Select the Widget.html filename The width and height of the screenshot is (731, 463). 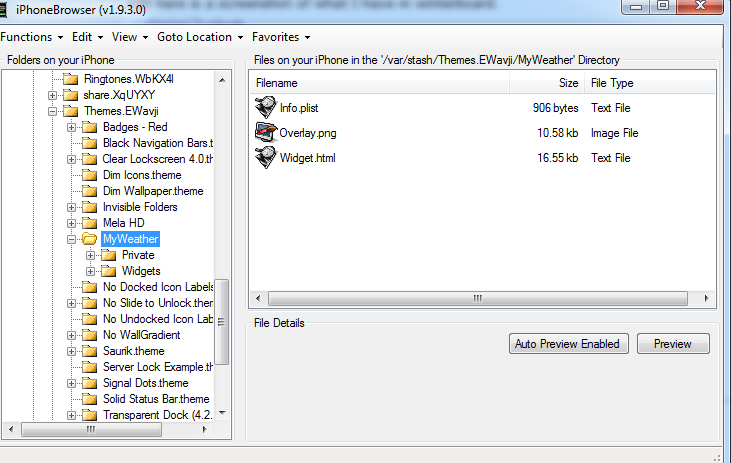307,158
